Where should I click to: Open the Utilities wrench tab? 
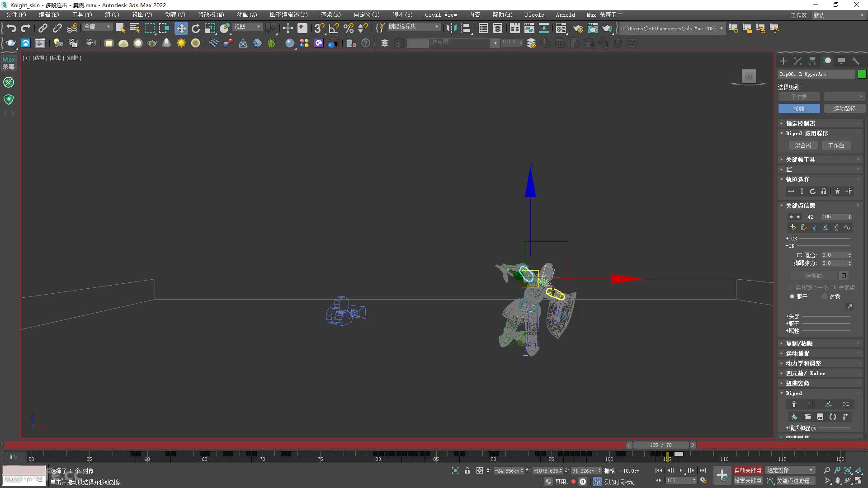(x=856, y=61)
